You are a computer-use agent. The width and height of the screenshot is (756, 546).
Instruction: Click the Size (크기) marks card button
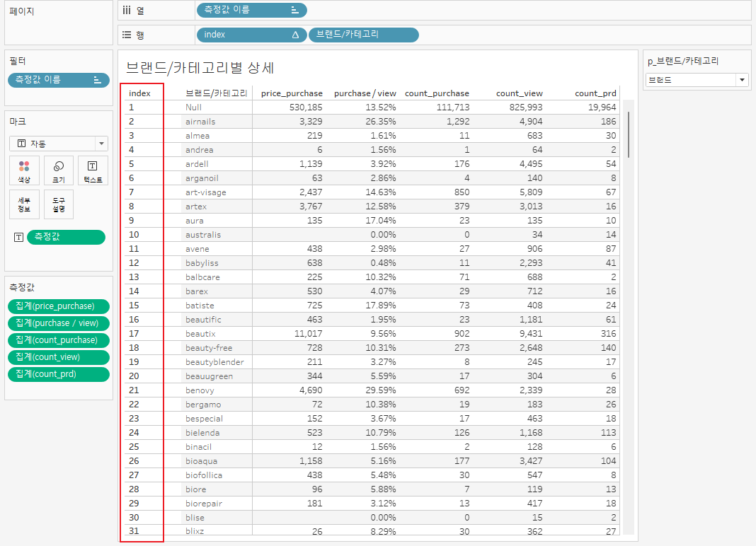click(59, 170)
